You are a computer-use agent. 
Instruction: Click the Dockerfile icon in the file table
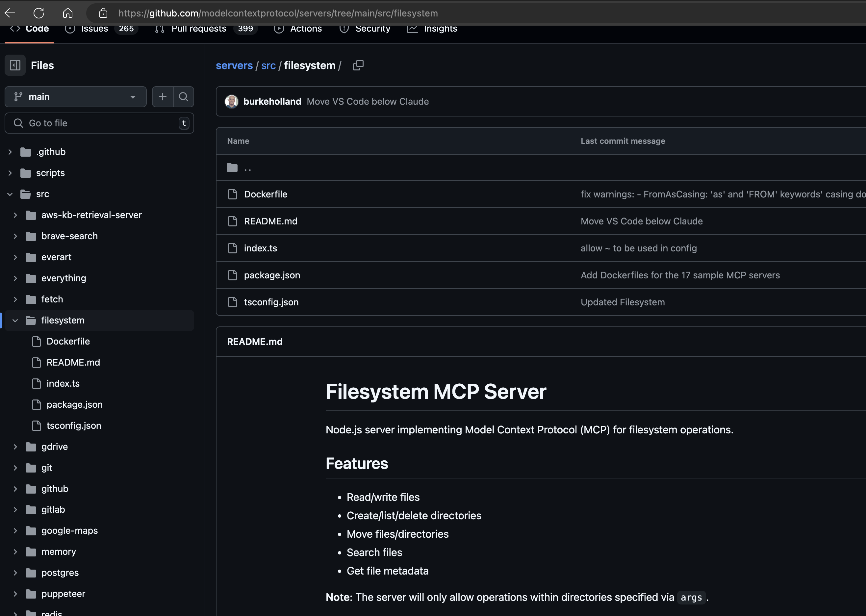coord(232,194)
